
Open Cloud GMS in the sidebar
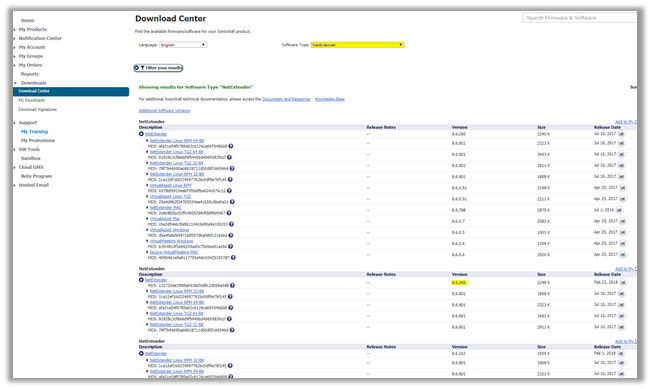[31, 167]
